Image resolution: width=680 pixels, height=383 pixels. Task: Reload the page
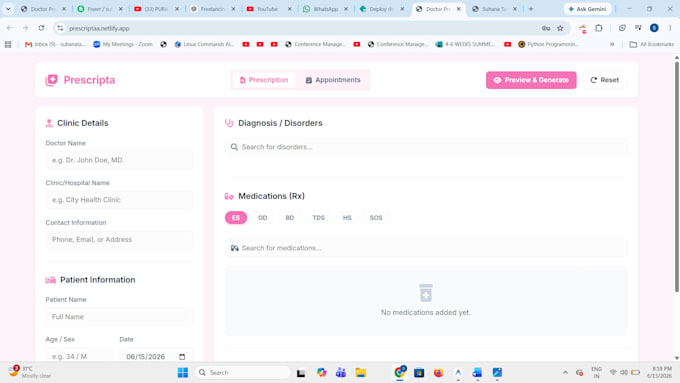[x=41, y=28]
